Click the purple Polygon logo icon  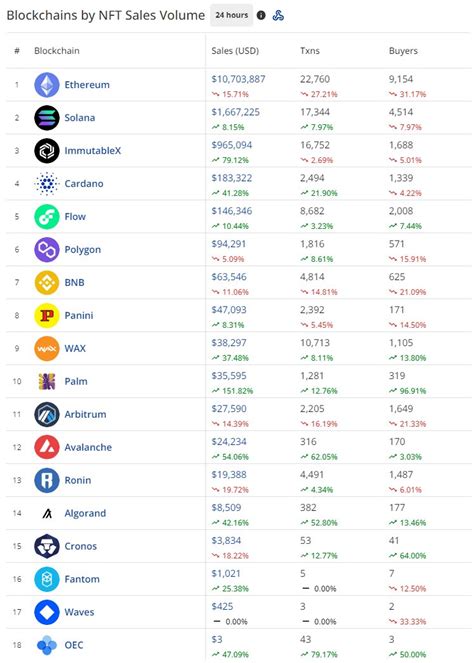(47, 249)
